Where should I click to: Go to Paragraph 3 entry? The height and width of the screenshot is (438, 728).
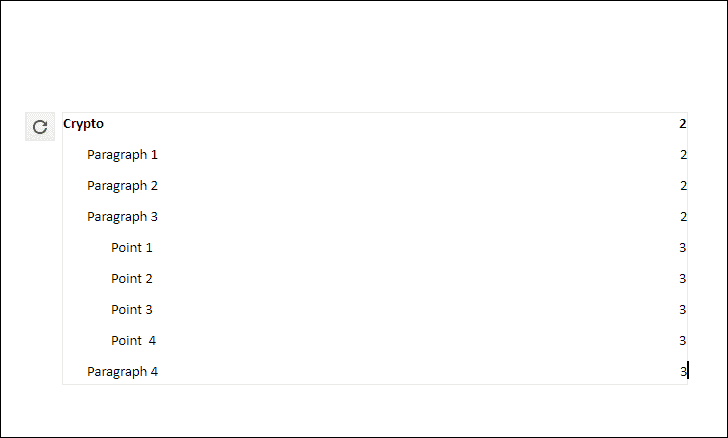click(x=123, y=217)
